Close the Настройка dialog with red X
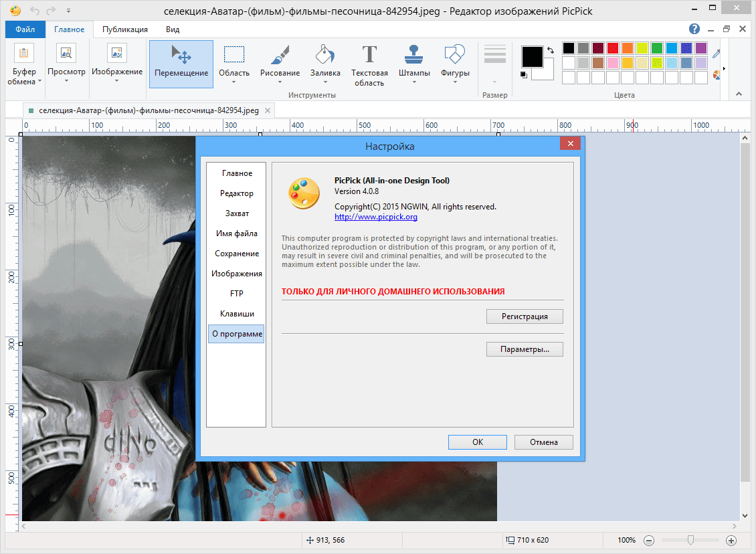The width and height of the screenshot is (756, 554). pos(571,143)
